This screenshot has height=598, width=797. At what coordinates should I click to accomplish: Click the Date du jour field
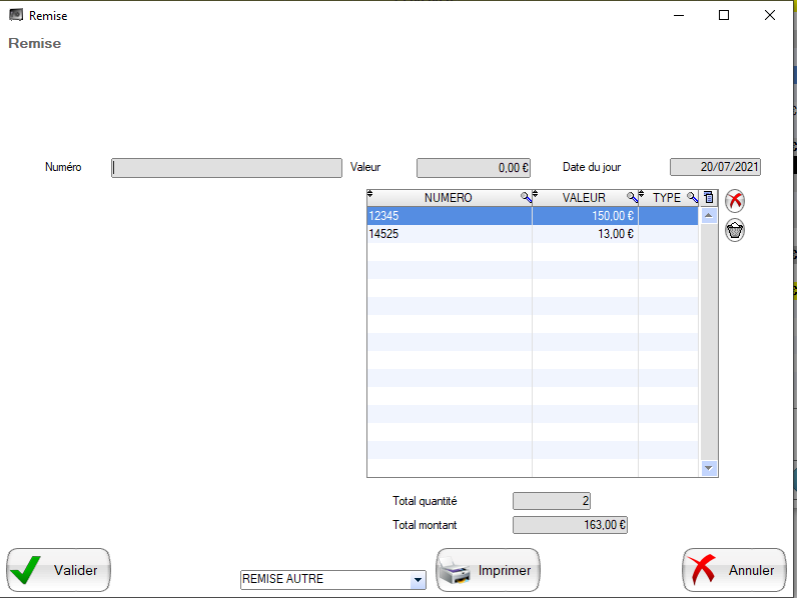[x=715, y=168]
